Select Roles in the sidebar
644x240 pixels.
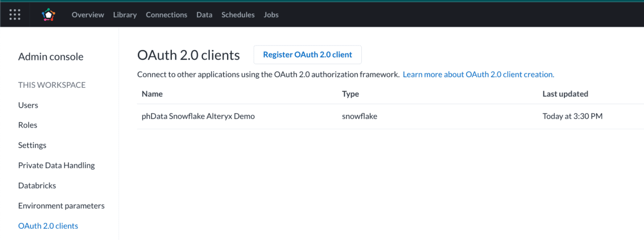click(28, 125)
